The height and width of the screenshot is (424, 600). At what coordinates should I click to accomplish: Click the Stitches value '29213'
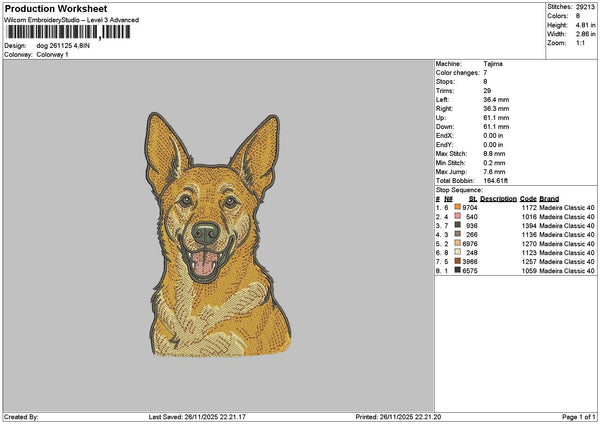(585, 7)
